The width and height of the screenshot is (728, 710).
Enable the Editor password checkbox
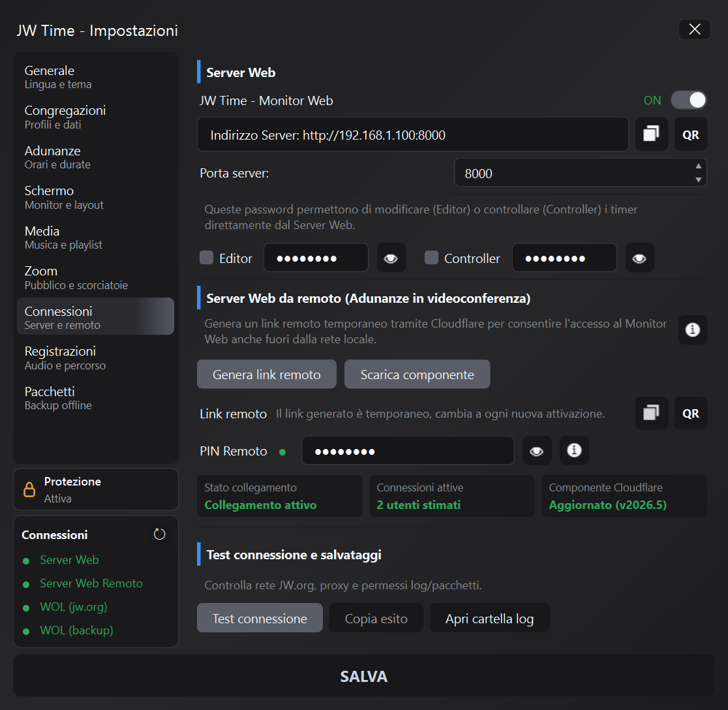pos(206,258)
